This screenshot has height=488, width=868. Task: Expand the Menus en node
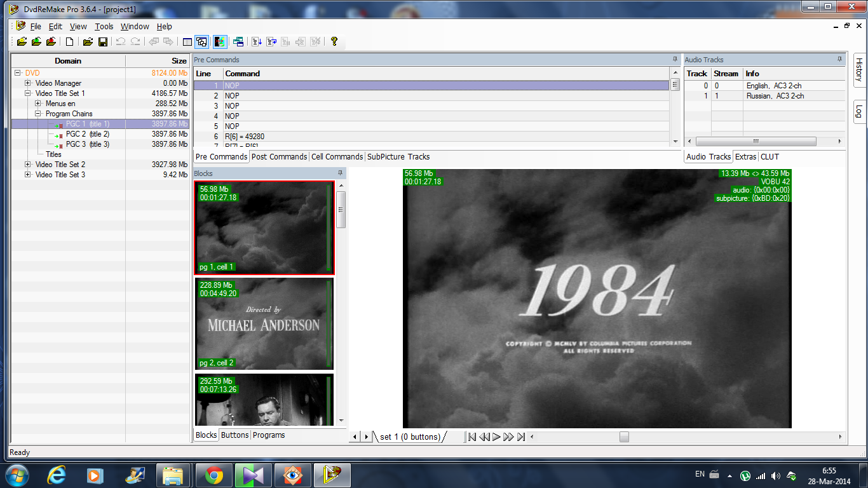pos(38,104)
